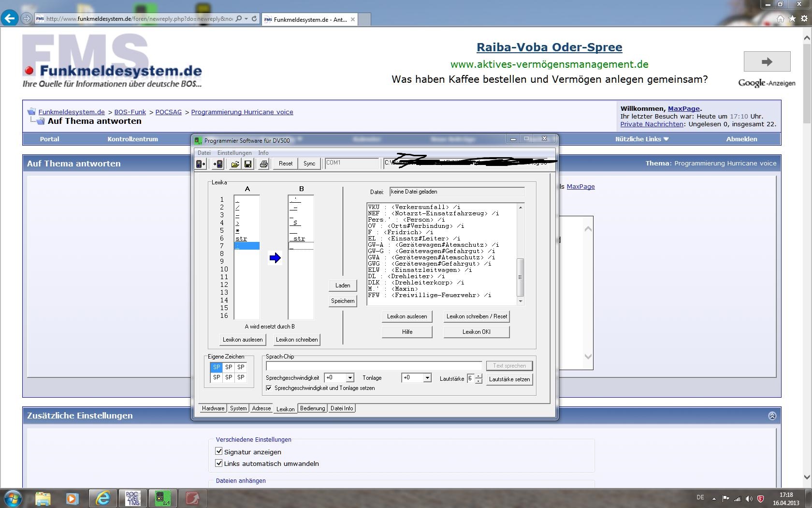Click the Sprach-Chip text input field
812x508 pixels.
(x=374, y=366)
